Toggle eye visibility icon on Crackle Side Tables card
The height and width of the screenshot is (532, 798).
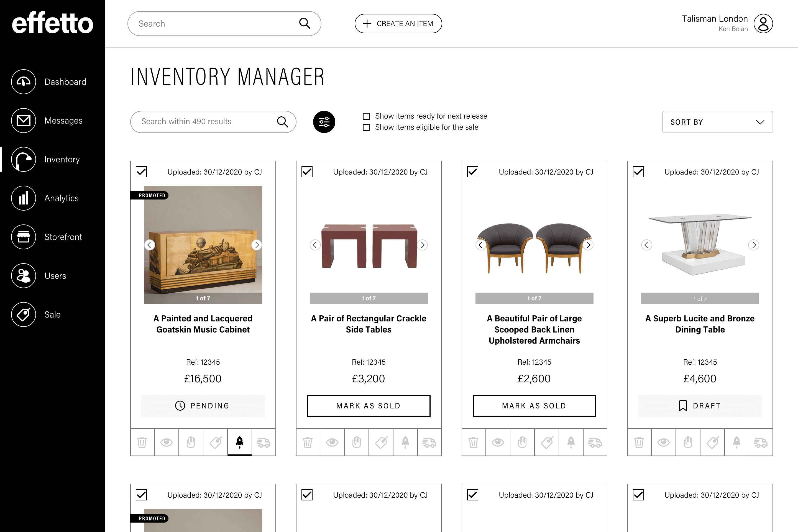tap(332, 442)
